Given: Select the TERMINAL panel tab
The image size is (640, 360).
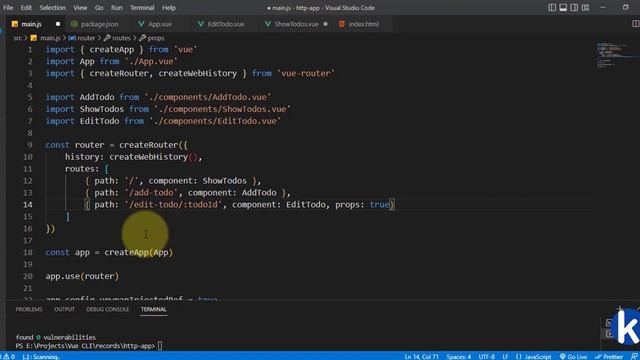Looking at the screenshot, I should point(153,309).
